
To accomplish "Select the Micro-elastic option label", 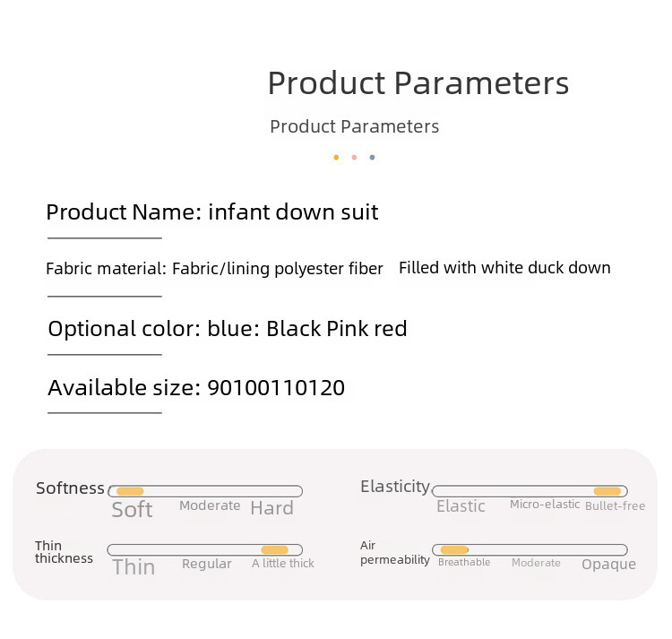I will [545, 505].
